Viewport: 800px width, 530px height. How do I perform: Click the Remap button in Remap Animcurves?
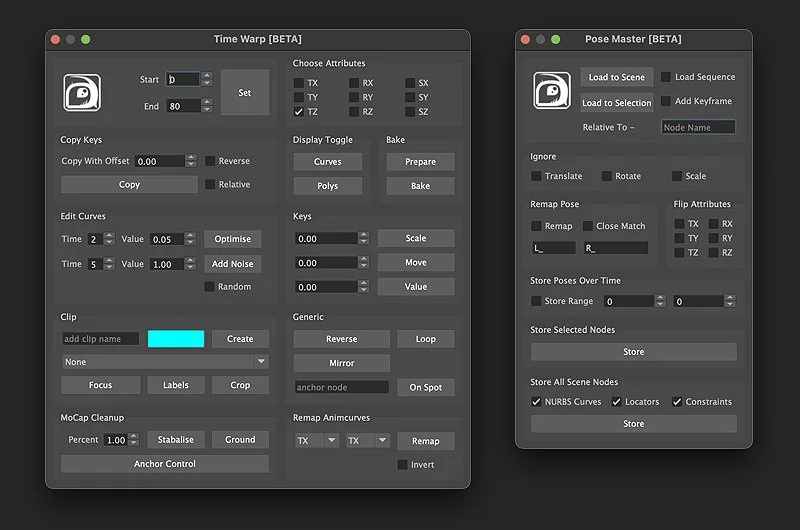coord(426,441)
